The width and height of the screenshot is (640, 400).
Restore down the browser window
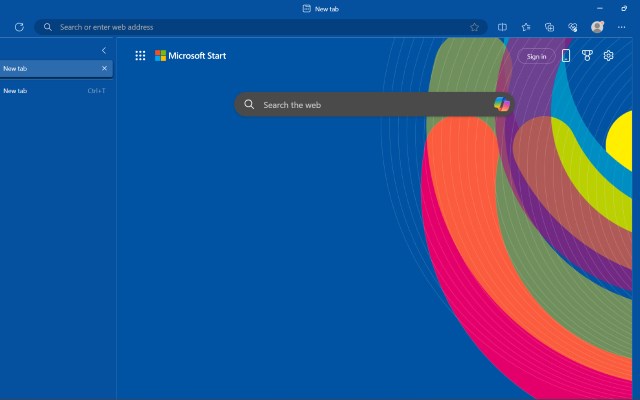click(624, 8)
